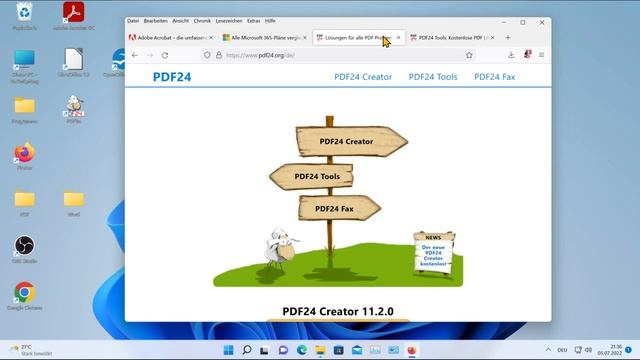This screenshot has width=640, height=360.
Task: Click the PDF24 Creator wooden signpost
Action: pyautogui.click(x=351, y=141)
